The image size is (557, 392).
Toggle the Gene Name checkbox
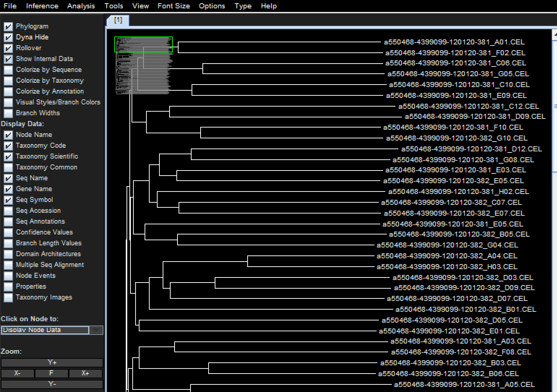pos(8,189)
